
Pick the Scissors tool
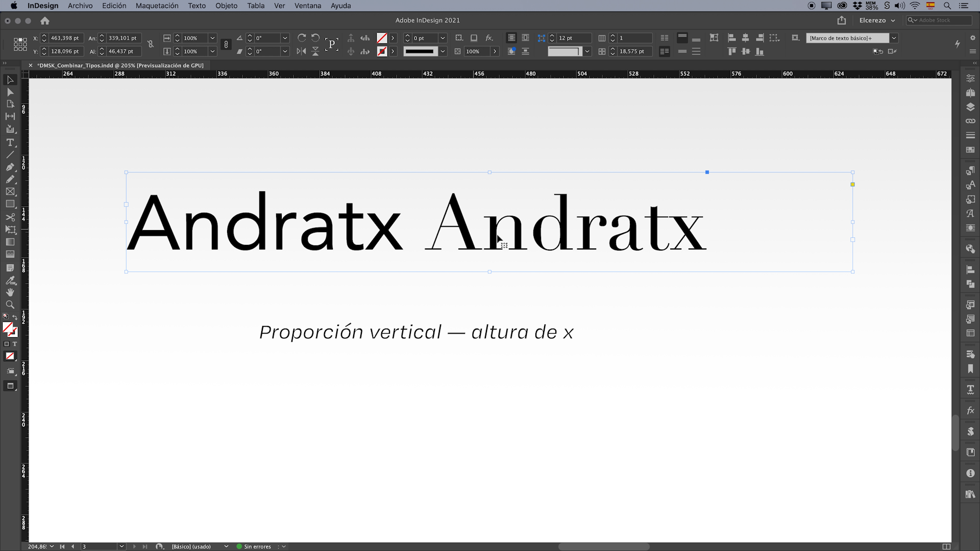click(x=10, y=217)
